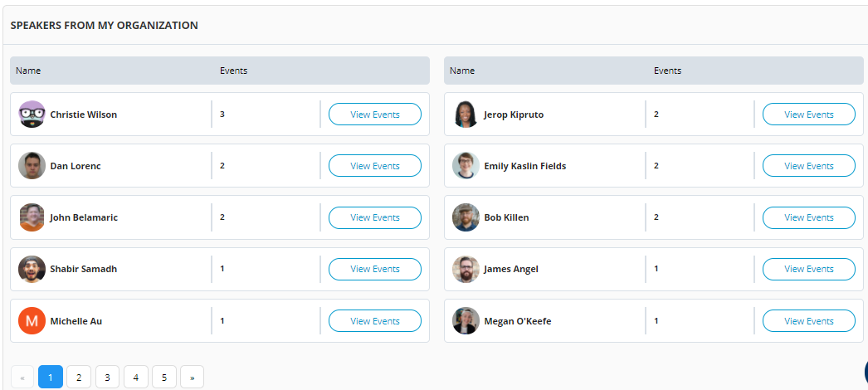Select page 3 in pagination
868x390 pixels.
tap(107, 378)
